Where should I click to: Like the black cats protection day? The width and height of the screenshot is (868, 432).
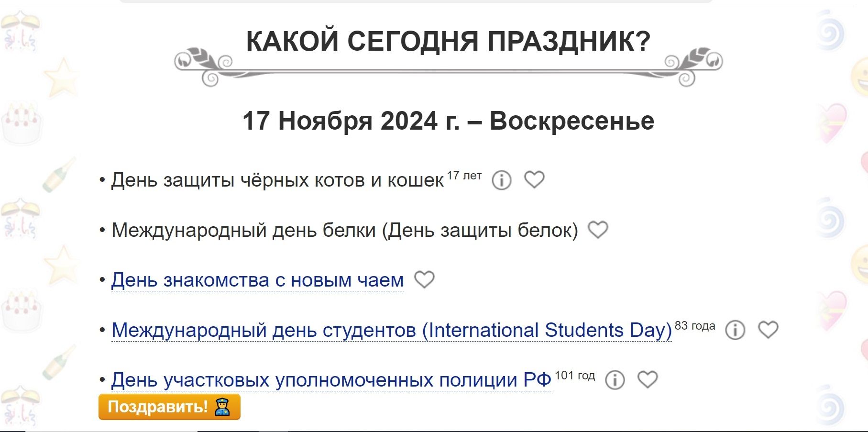[534, 180]
